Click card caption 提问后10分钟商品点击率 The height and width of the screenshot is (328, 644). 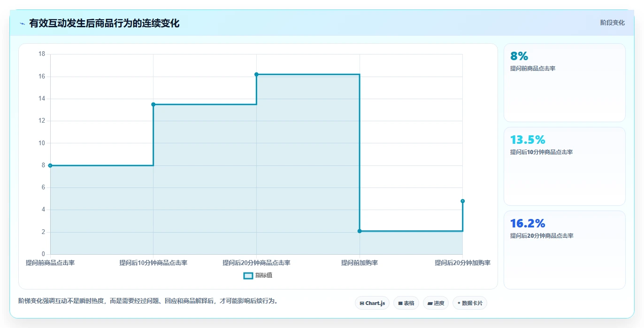(x=541, y=152)
